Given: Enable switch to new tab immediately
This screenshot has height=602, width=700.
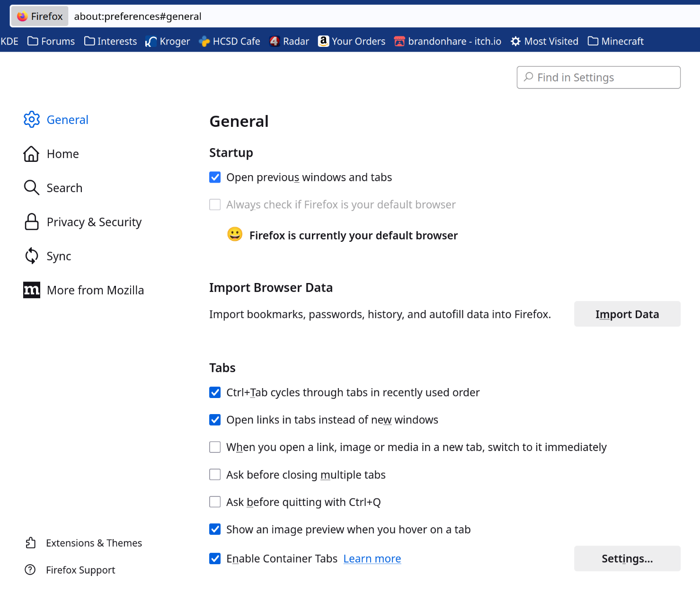Looking at the screenshot, I should pyautogui.click(x=215, y=447).
